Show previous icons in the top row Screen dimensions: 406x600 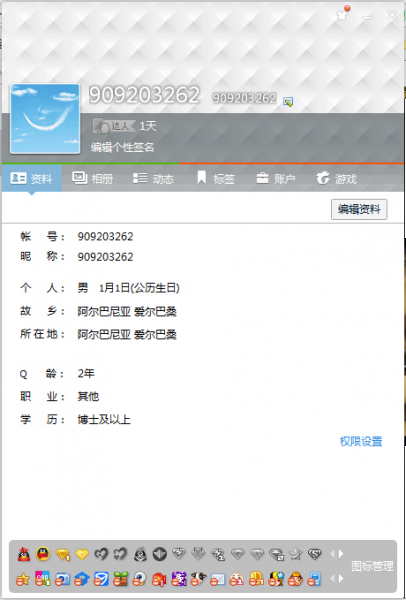[x=332, y=554]
